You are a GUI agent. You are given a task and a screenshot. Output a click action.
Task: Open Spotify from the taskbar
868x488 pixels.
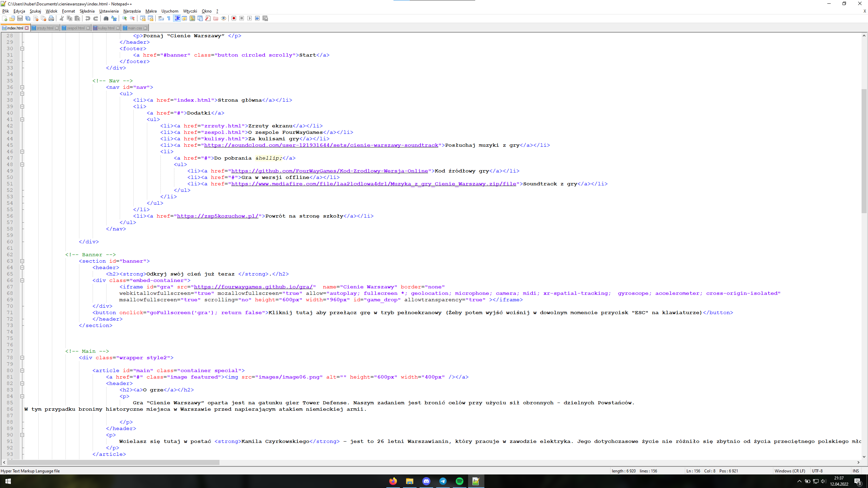click(459, 481)
